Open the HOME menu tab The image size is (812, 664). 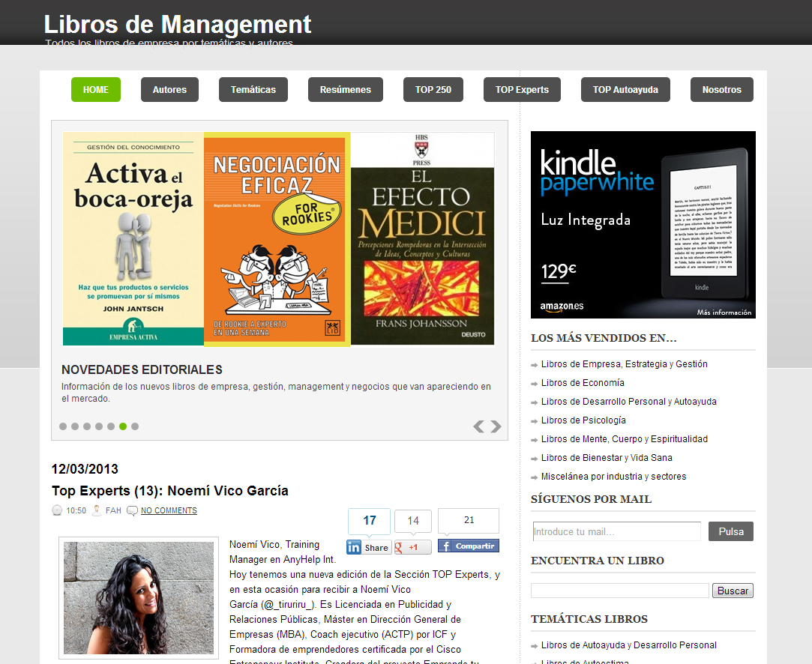tap(96, 90)
